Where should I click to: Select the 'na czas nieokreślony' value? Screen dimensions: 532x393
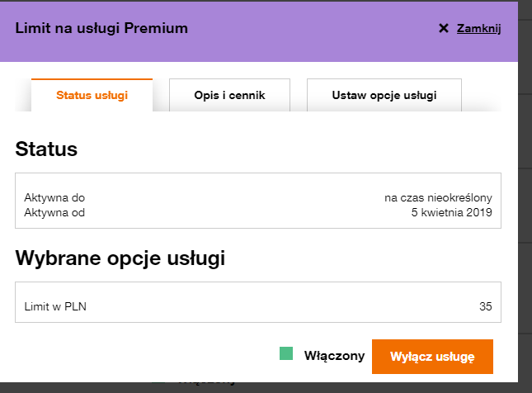tap(438, 198)
